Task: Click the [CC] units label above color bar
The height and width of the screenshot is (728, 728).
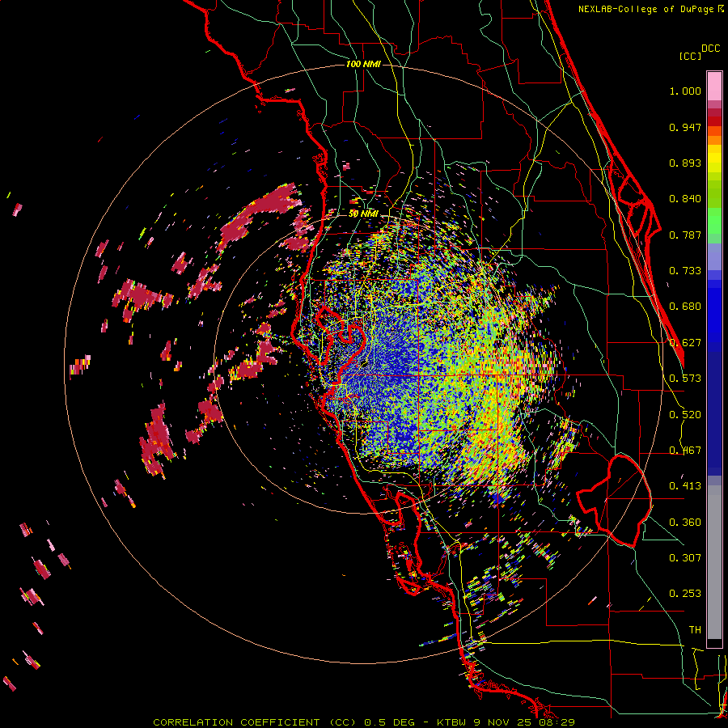Action: tap(690, 56)
